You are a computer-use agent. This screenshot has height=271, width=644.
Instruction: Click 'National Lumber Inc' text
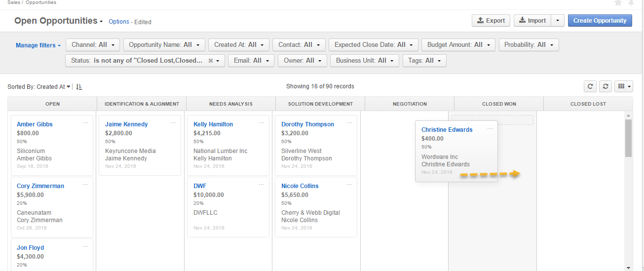pos(221,151)
